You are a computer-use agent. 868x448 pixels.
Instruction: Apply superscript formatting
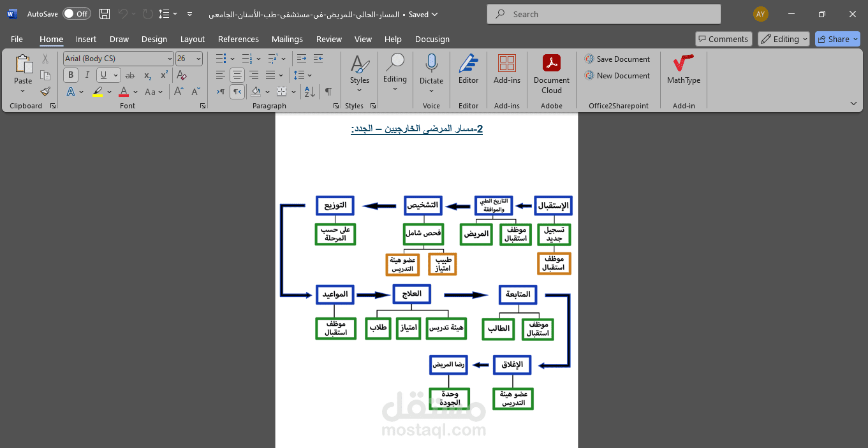pos(164,75)
